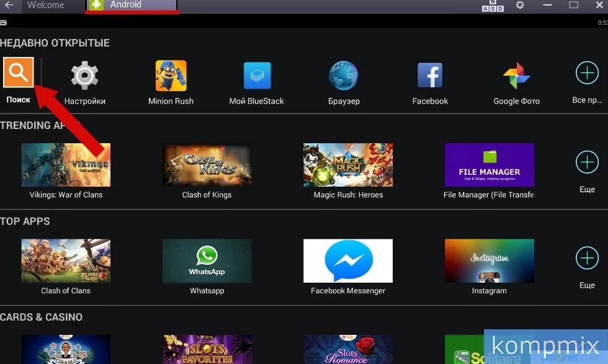This screenshot has width=608, height=364.
Task: Click the Whatsapp caption text
Action: pos(207,291)
